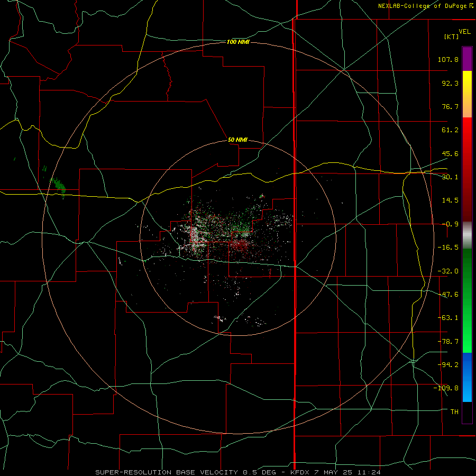Click the -16.5 velocity scale value
Image resolution: width=476 pixels, height=476 pixels.
tap(448, 248)
